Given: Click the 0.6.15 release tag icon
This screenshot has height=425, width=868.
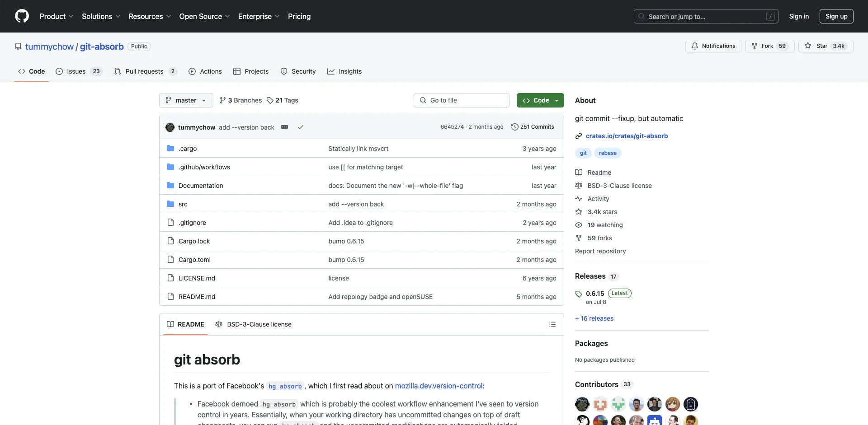Looking at the screenshot, I should [x=579, y=294].
